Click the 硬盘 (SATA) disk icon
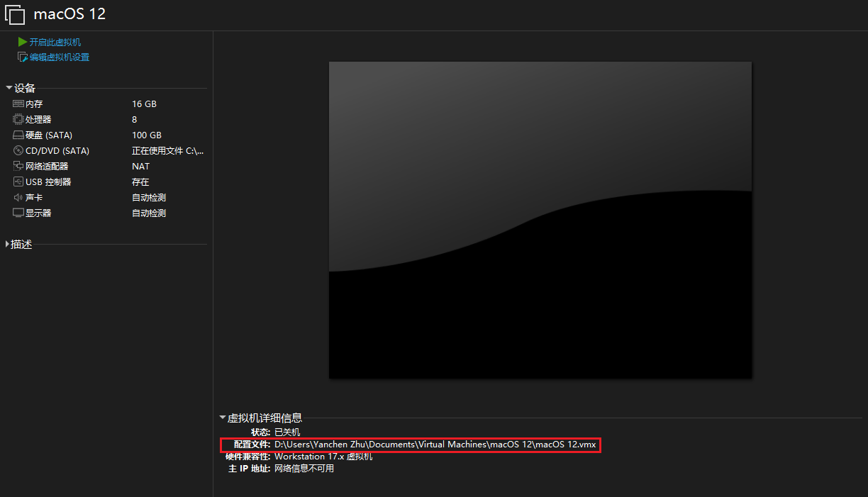 pos(18,135)
